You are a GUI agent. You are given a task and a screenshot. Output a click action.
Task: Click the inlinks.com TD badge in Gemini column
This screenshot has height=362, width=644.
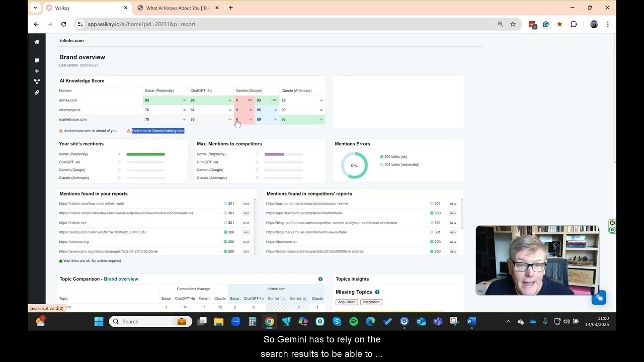click(250, 101)
